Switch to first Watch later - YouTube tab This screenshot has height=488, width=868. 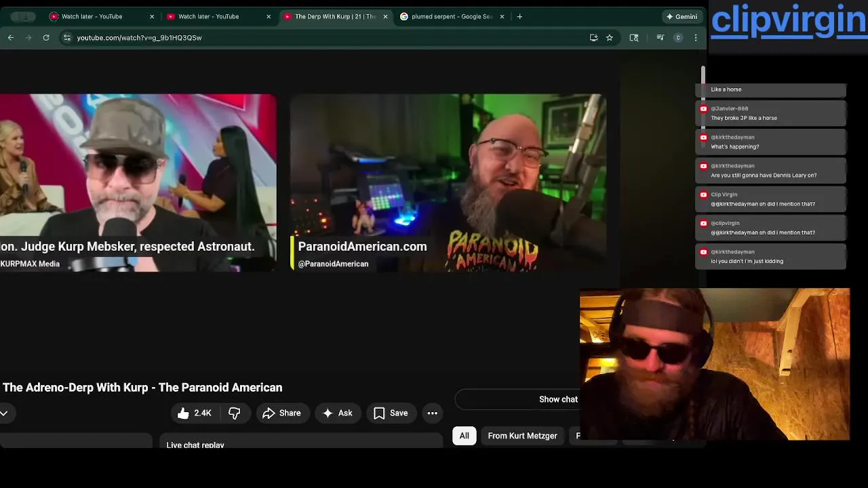[102, 16]
